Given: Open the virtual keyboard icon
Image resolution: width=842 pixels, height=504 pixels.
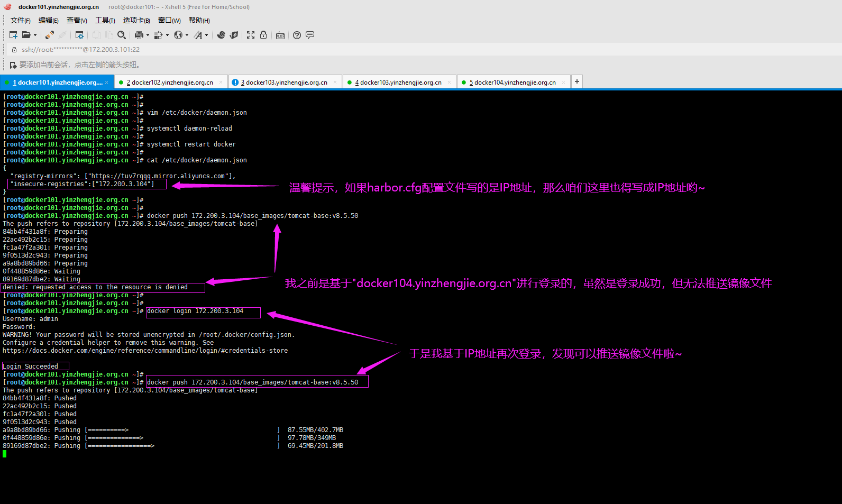Looking at the screenshot, I should point(280,35).
